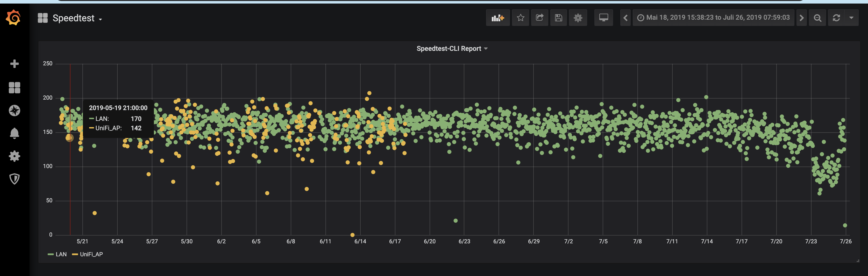Star the Speedtest dashboard

click(521, 18)
